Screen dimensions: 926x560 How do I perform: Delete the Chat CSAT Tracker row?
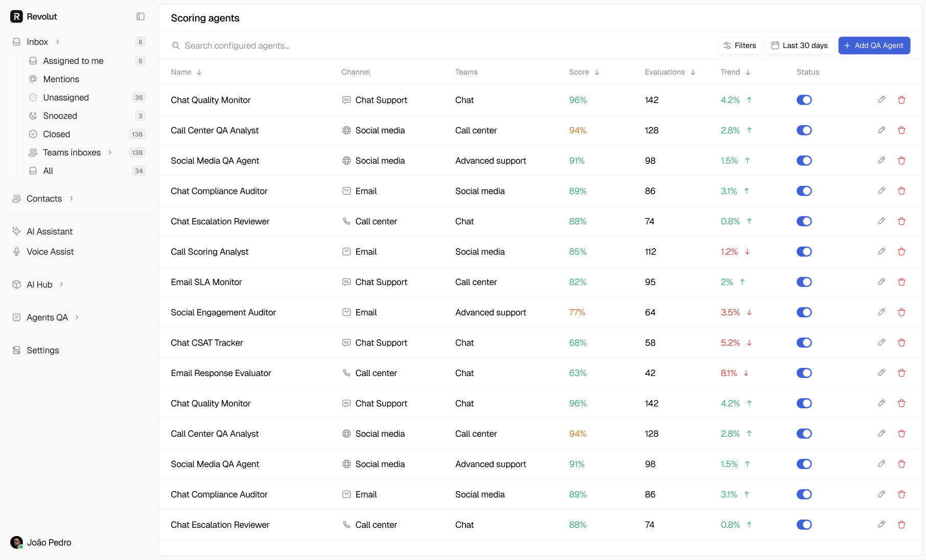click(901, 343)
